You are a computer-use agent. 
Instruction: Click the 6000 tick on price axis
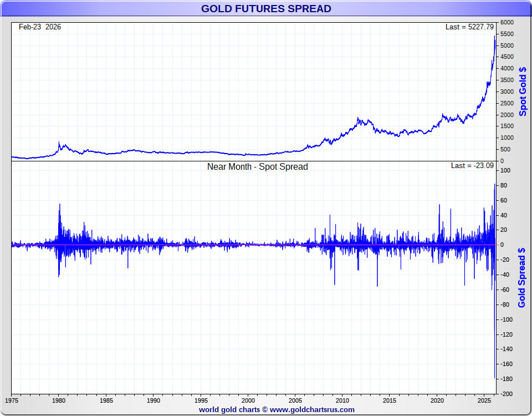(507, 23)
